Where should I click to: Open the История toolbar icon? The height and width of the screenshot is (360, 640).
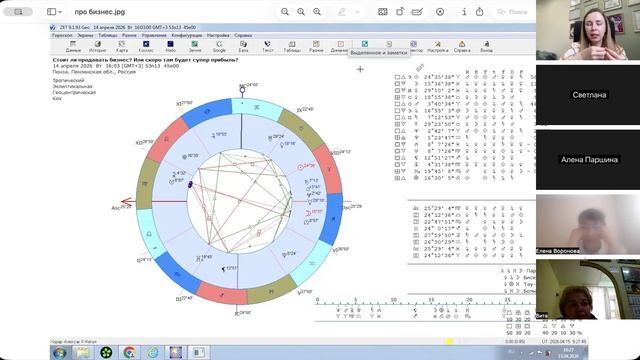point(98,46)
